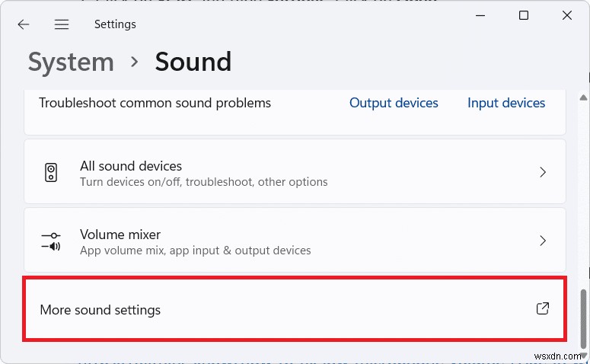The image size is (590, 364).
Task: Minimize the Settings window
Action: pyautogui.click(x=480, y=15)
